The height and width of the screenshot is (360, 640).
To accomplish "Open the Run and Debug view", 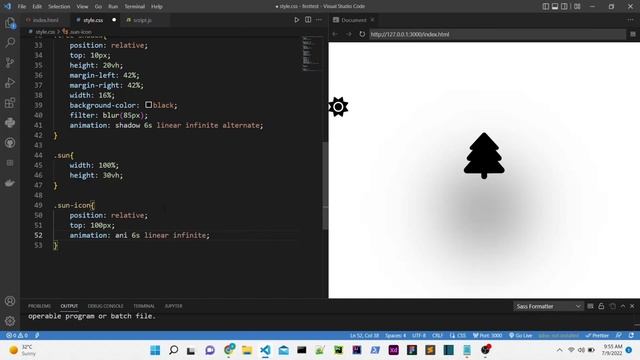I will coord(10,82).
